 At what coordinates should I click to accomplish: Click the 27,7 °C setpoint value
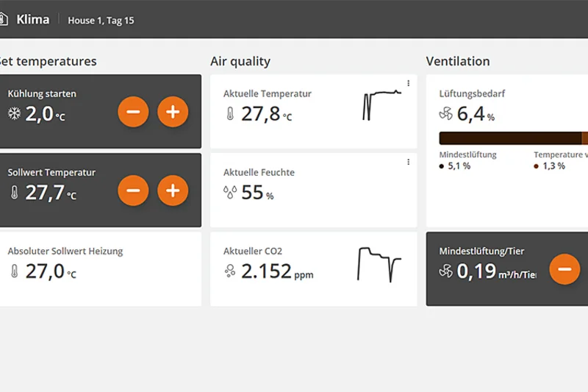click(x=51, y=193)
